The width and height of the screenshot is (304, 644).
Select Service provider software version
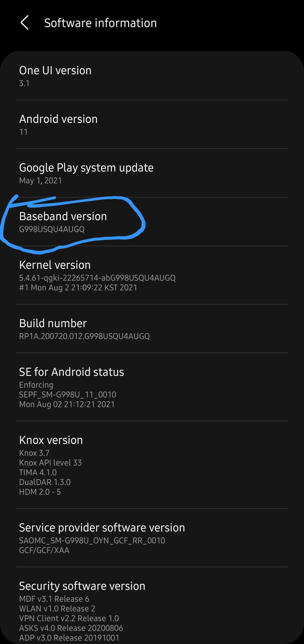tap(152, 538)
